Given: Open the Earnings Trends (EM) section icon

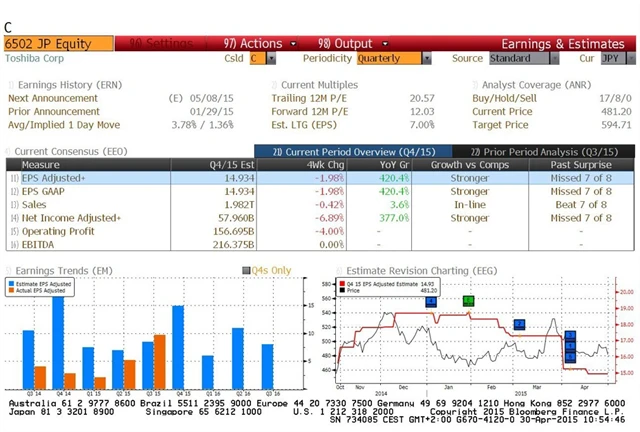Looking at the screenshot, I should click(9, 269).
